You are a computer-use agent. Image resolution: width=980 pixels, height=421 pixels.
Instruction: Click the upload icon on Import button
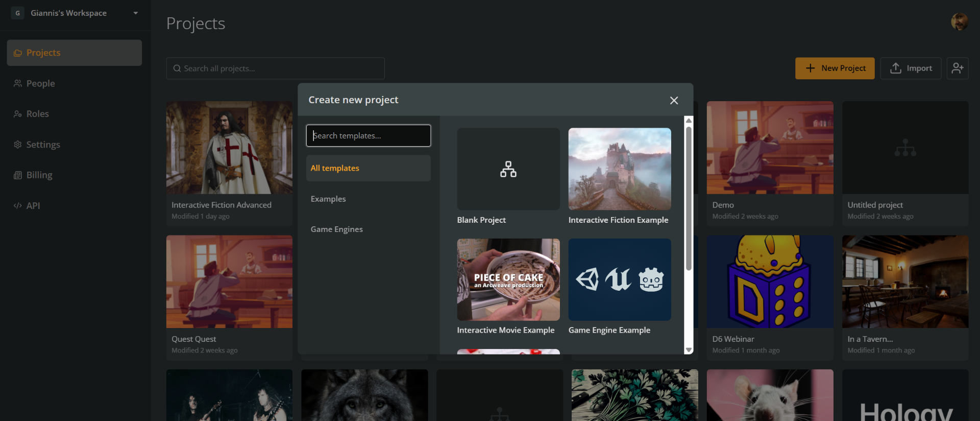tap(896, 68)
